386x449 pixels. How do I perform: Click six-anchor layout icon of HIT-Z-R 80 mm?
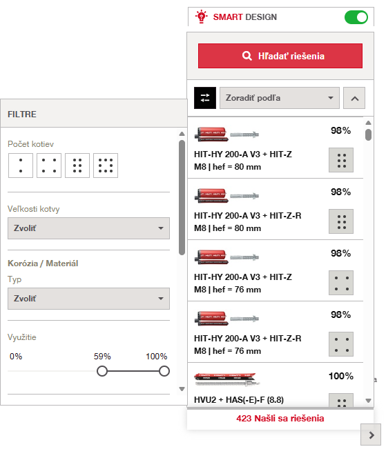[341, 221]
